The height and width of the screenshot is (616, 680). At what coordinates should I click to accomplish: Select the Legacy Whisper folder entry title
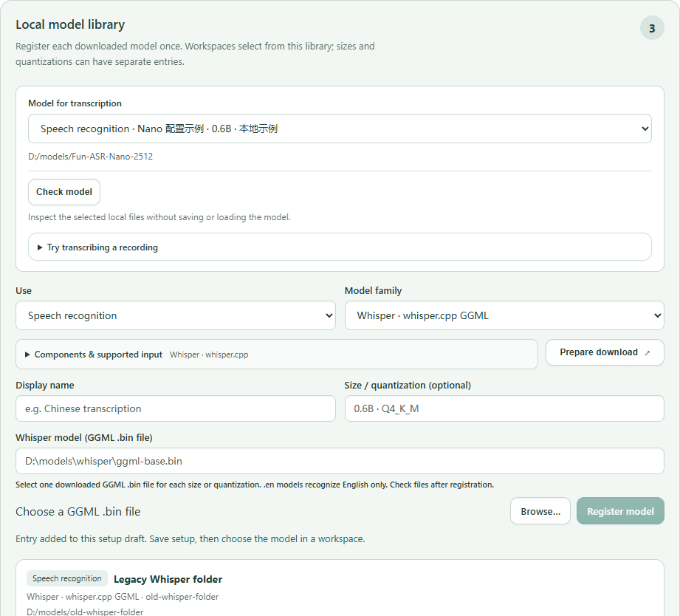(168, 579)
